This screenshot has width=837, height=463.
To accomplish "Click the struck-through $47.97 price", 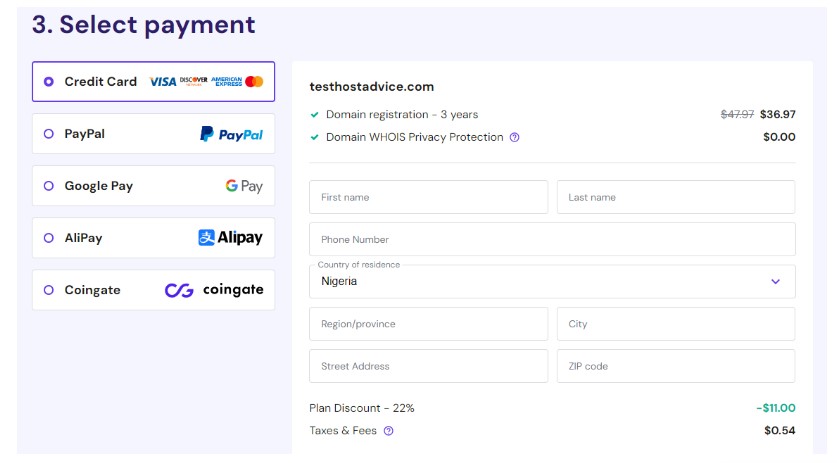I will pyautogui.click(x=737, y=114).
